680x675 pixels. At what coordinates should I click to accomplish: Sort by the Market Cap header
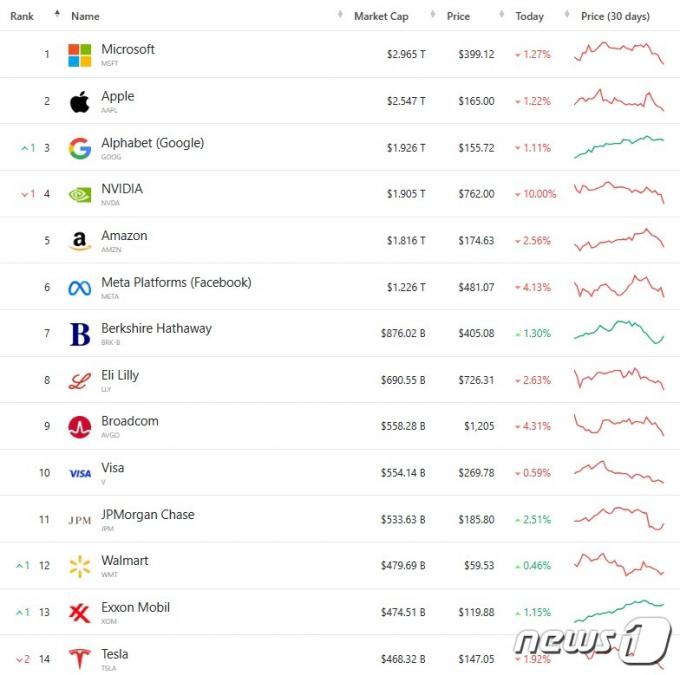point(381,16)
